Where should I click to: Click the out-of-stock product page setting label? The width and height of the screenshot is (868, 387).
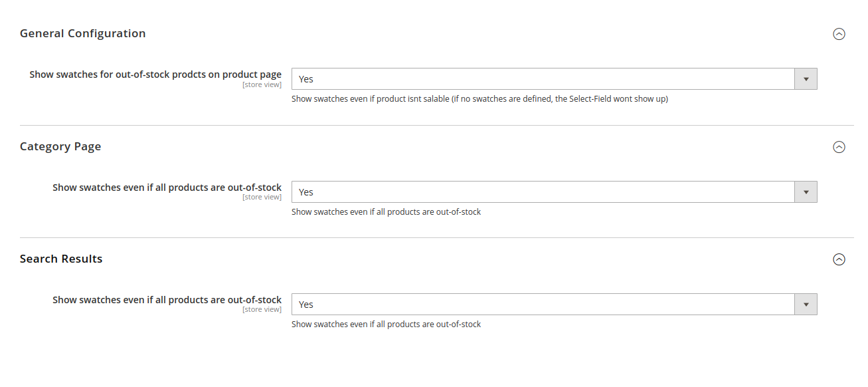coord(155,74)
